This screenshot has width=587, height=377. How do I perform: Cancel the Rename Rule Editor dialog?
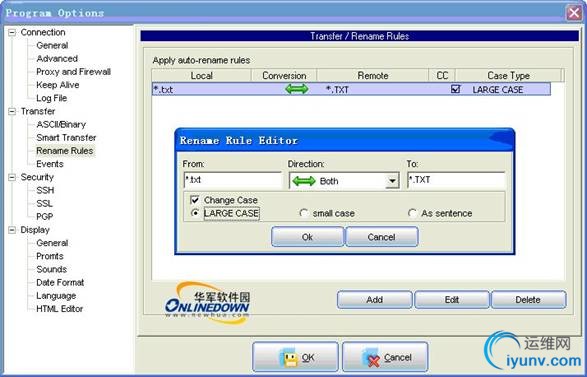[381, 237]
